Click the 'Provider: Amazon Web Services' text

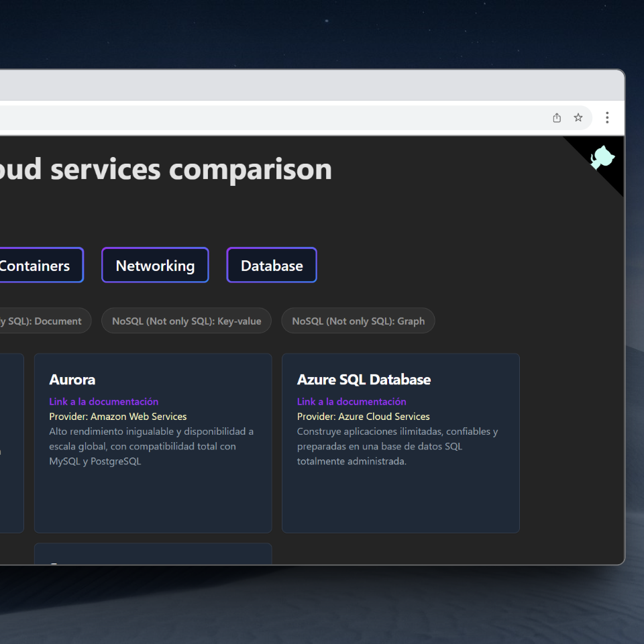point(118,417)
